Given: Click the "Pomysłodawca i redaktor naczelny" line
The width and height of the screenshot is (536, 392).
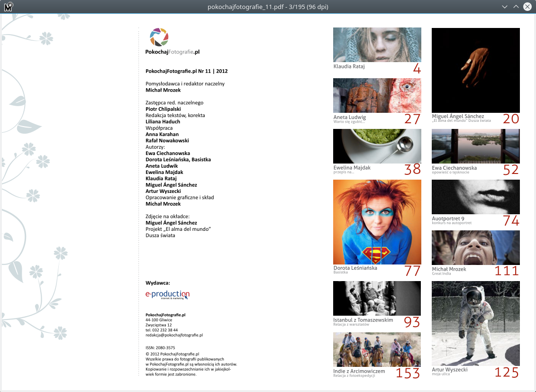Looking at the screenshot, I should pos(185,84).
